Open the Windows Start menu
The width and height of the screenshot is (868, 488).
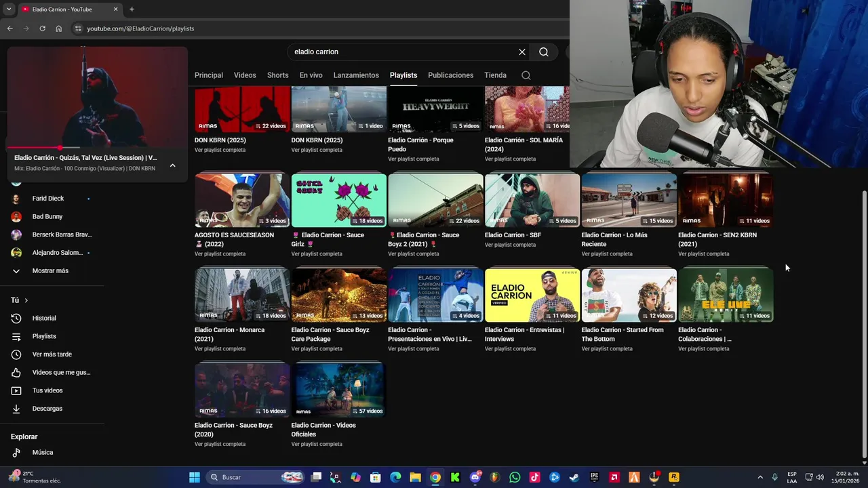point(195,477)
